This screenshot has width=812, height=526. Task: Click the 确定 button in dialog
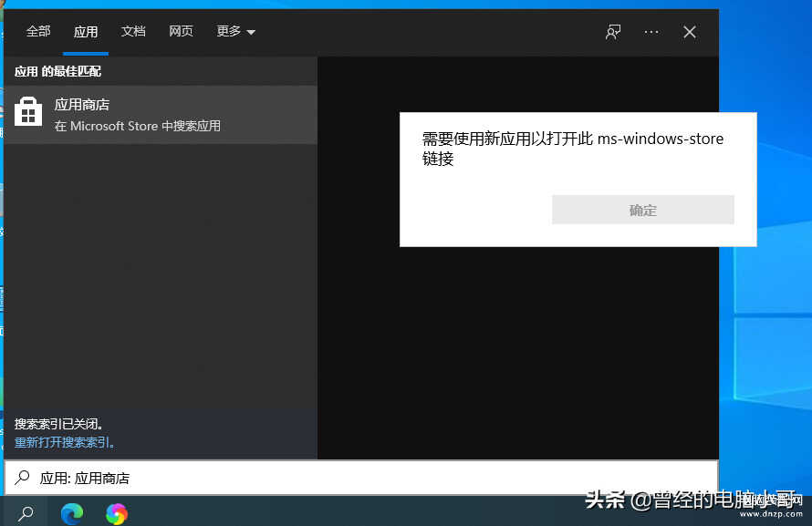(x=642, y=210)
